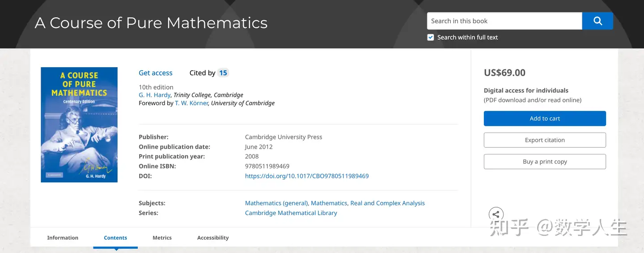The height and width of the screenshot is (253, 644).
Task: Click T. W. Körner foreword author link
Action: [191, 103]
